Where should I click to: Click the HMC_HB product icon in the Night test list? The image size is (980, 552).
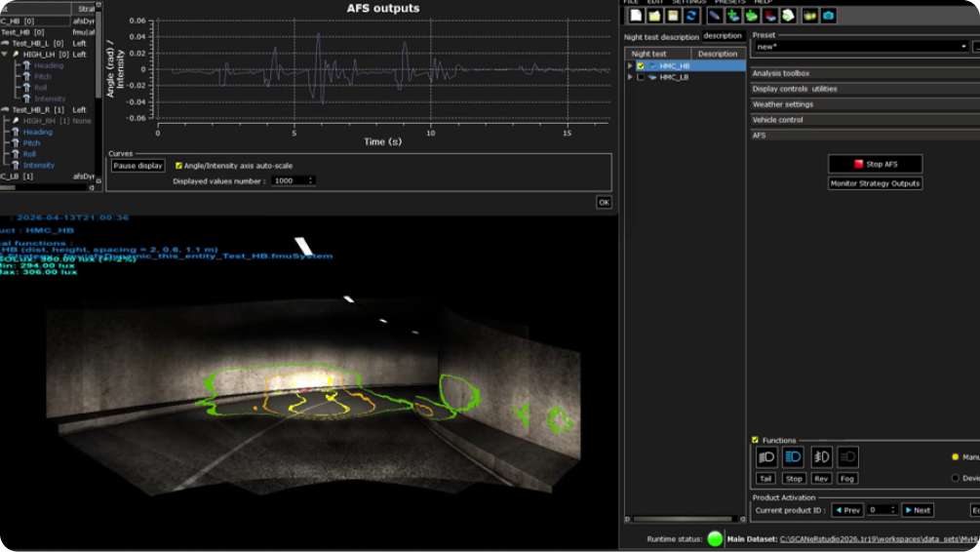pos(652,66)
